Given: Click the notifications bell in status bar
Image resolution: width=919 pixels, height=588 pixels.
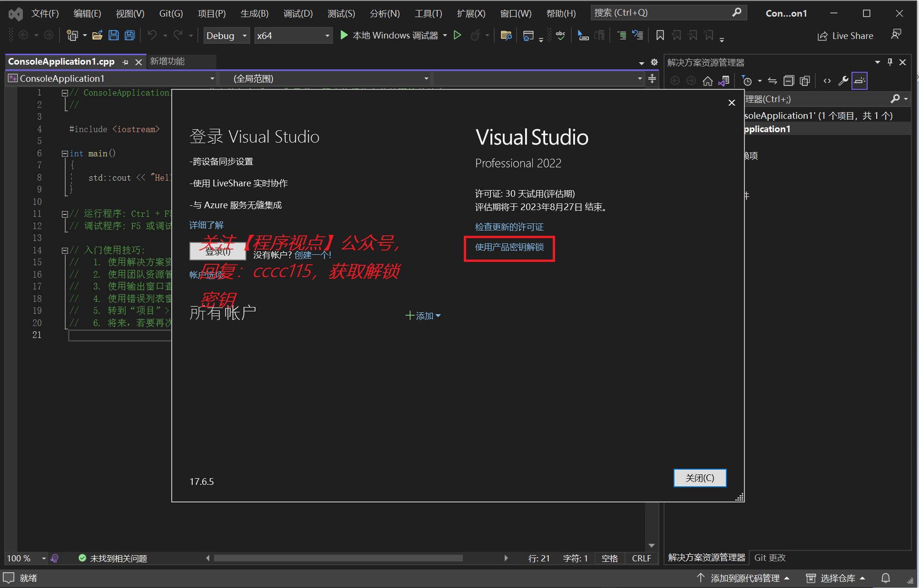Looking at the screenshot, I should (x=886, y=578).
